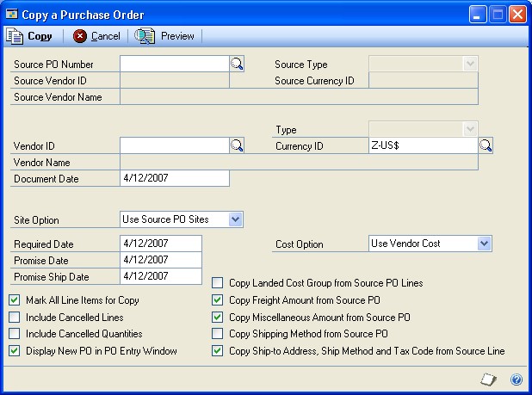Toggle Copy Ship-to Address, Ship Method and Tax Code

coord(218,350)
